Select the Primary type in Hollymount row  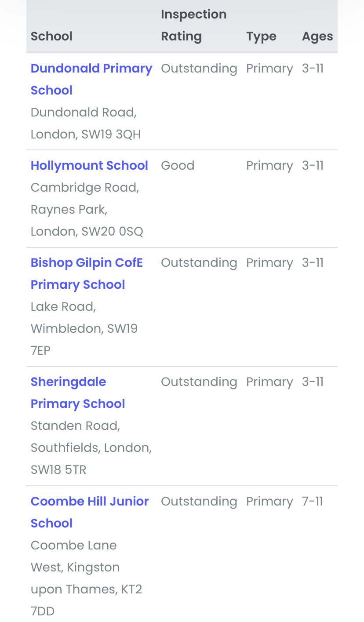click(269, 166)
